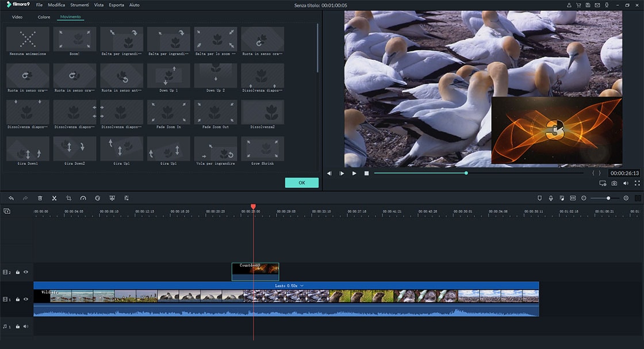Switch to the Colore tab
644x349 pixels.
(x=44, y=17)
